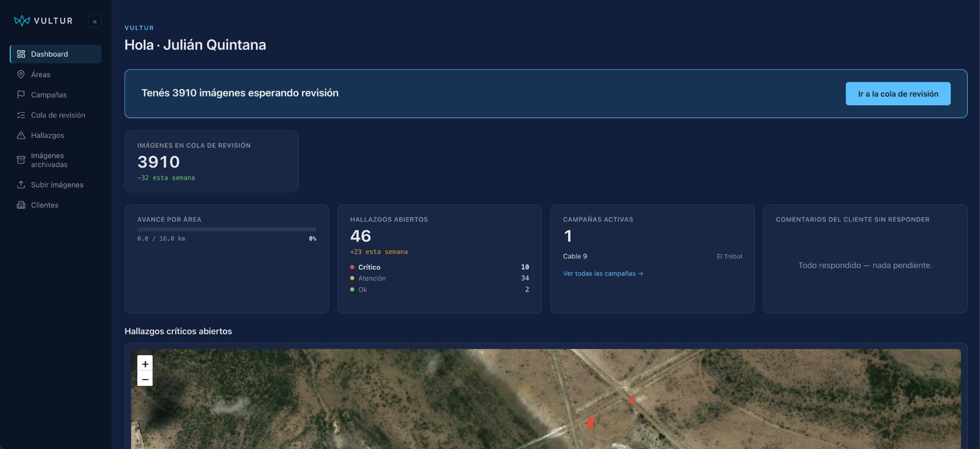This screenshot has height=449, width=980.
Task: Click the 3910 images in queue count
Action: [159, 162]
